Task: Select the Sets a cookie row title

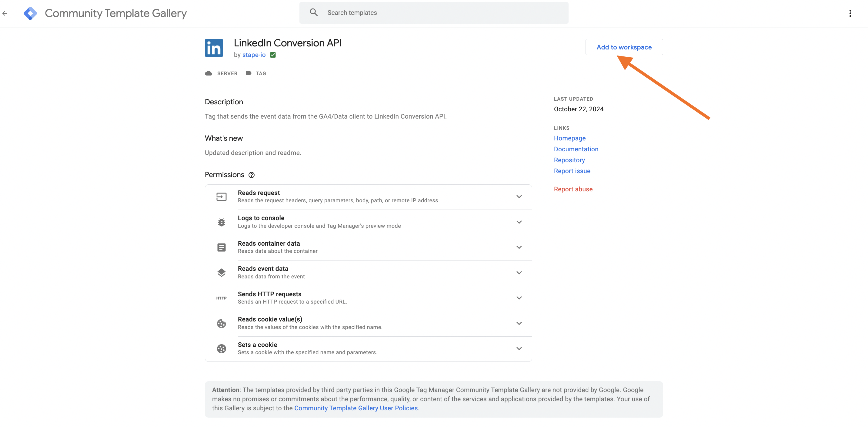Action: (x=257, y=345)
